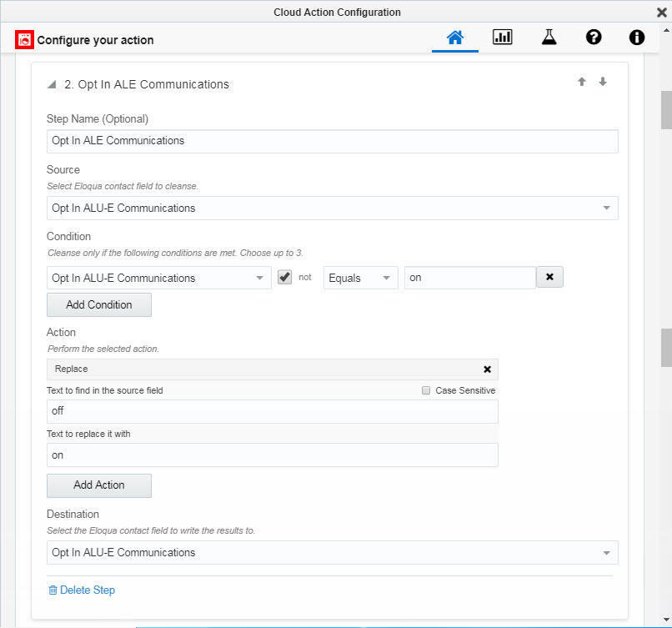Open the Source field dropdown

pyautogui.click(x=332, y=208)
